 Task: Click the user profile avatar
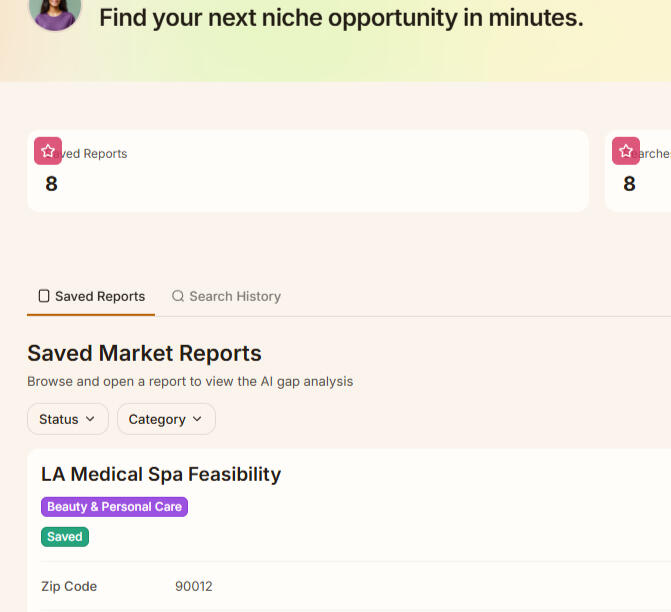pyautogui.click(x=55, y=13)
